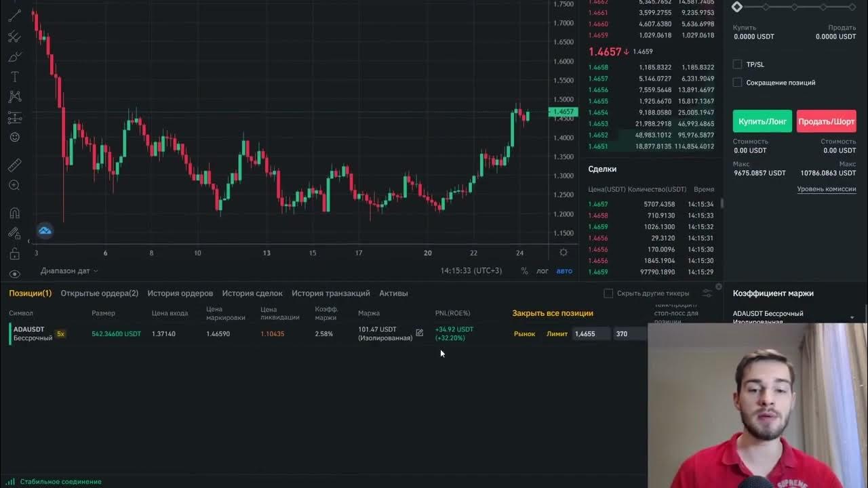Click the mark price 1.46590
Screen dimensions: 868x488
tap(218, 333)
